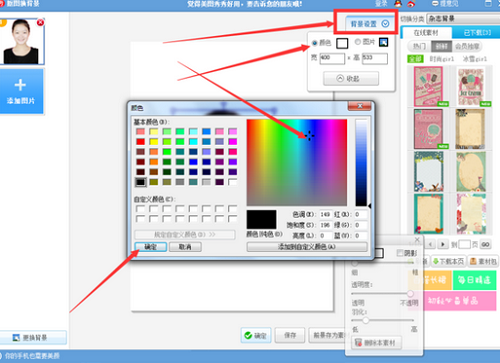Open the Weibo login icon in title bar
500x363 pixels.
tap(411, 4)
